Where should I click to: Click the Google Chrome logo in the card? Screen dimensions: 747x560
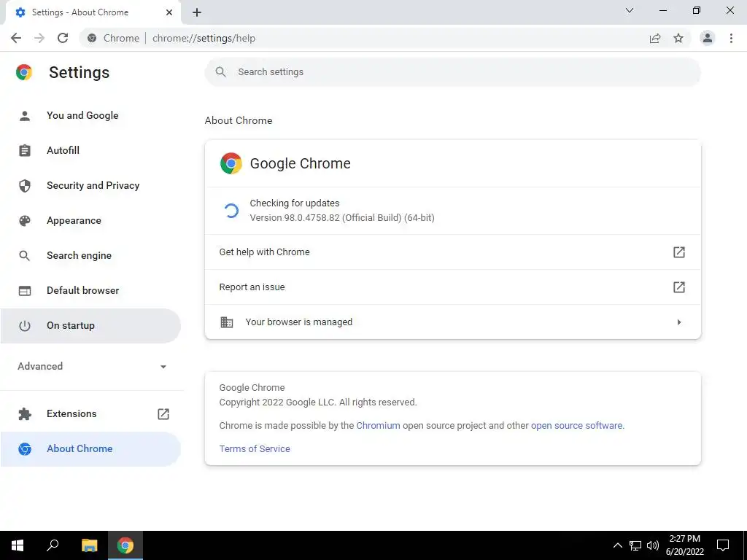point(231,163)
